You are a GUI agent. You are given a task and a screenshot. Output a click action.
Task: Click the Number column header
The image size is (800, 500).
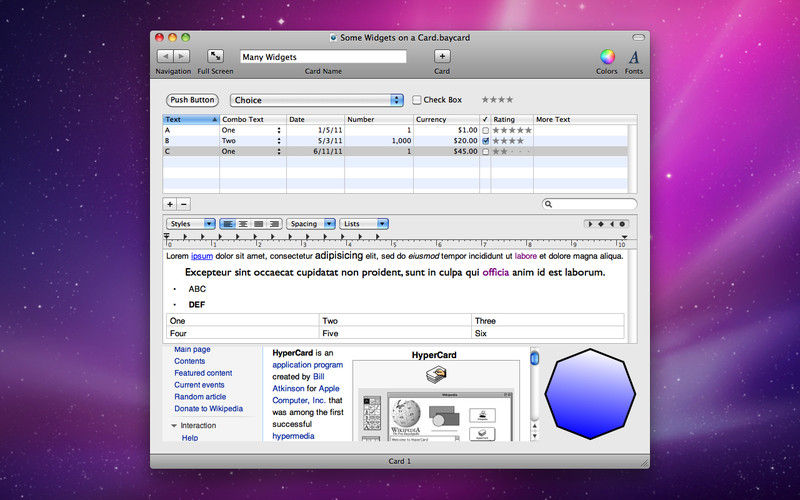pos(379,119)
